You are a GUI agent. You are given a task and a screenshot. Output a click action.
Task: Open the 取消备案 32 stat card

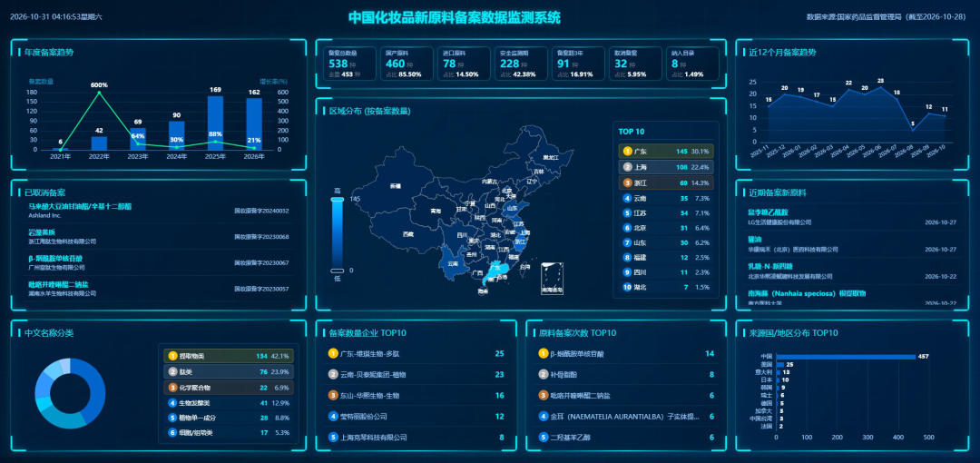pyautogui.click(x=635, y=64)
